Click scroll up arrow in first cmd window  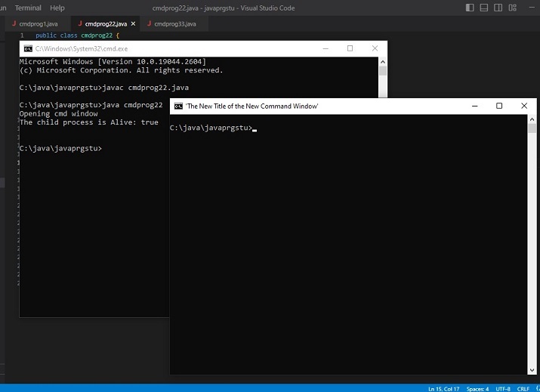pos(383,62)
